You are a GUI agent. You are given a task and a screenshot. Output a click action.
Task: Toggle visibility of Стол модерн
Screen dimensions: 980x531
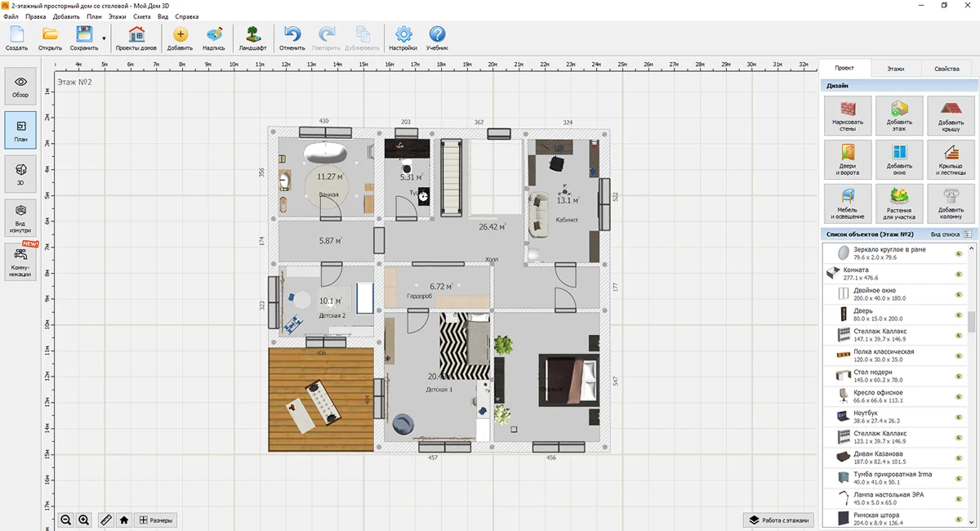pyautogui.click(x=959, y=376)
